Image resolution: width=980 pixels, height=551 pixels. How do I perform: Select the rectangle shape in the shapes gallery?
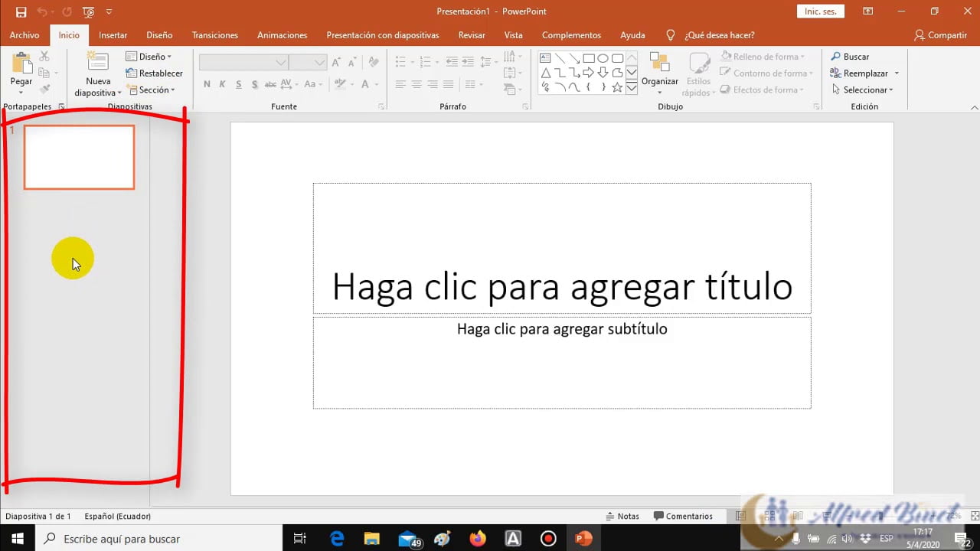(x=589, y=58)
